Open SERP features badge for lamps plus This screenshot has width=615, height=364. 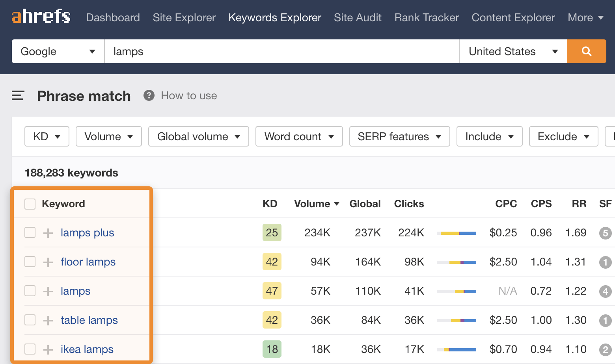click(605, 233)
